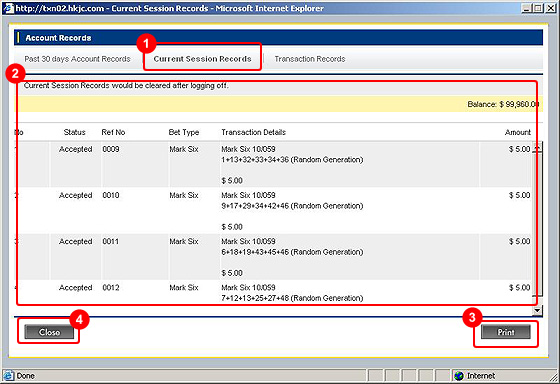The image size is (560, 384).
Task: Click the Balance amount text
Action: (503, 104)
